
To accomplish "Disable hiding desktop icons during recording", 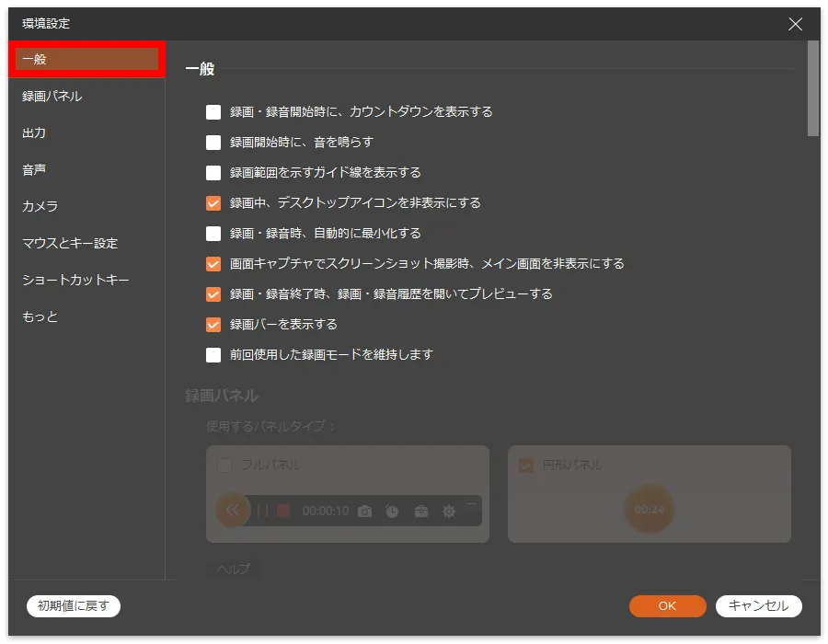I will (213, 202).
